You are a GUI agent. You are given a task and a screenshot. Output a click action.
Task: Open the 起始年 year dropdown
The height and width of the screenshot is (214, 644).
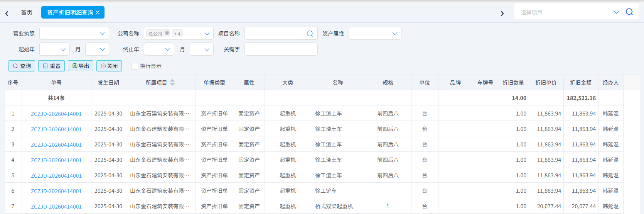click(54, 49)
